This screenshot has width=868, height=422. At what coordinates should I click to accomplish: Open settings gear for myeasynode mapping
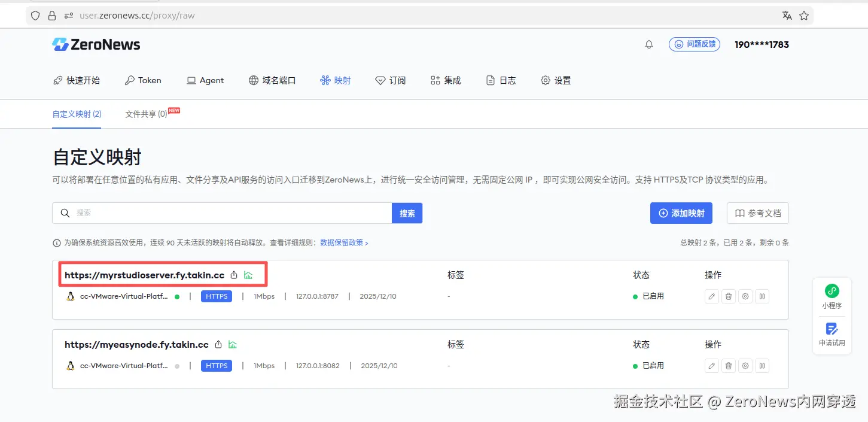click(745, 366)
